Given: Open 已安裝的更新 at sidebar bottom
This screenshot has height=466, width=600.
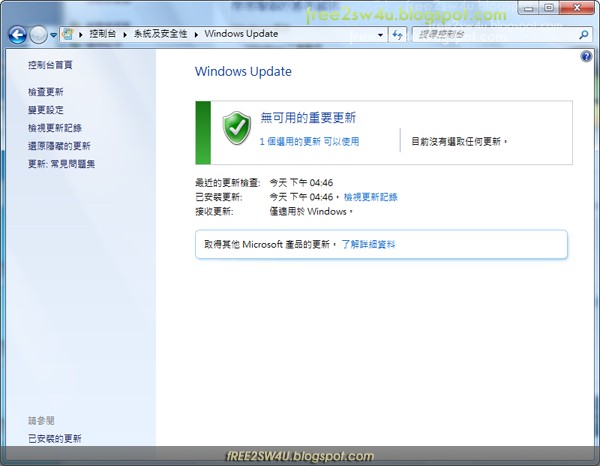Looking at the screenshot, I should click(x=55, y=438).
